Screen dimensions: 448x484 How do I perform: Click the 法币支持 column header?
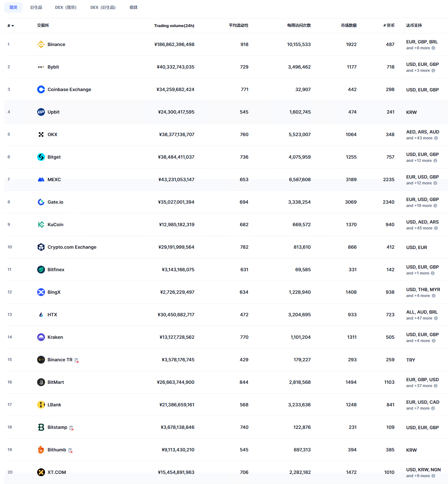pos(414,25)
